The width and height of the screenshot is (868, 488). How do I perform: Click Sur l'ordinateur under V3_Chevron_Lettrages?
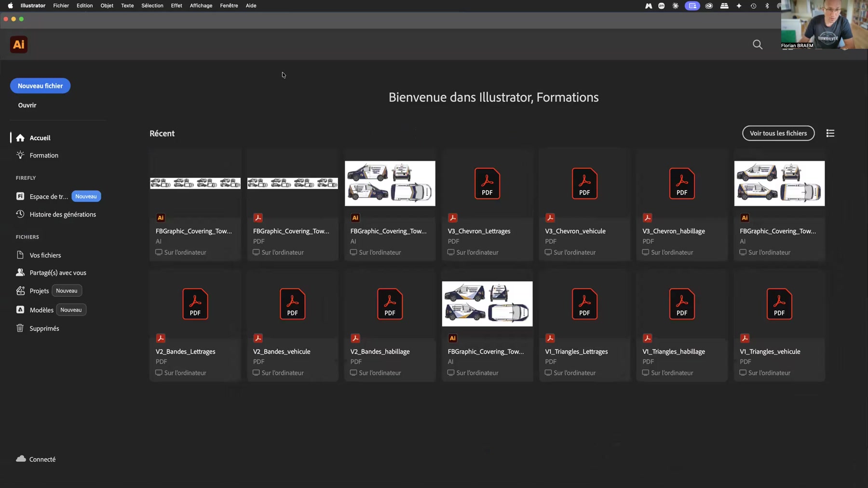(x=473, y=252)
